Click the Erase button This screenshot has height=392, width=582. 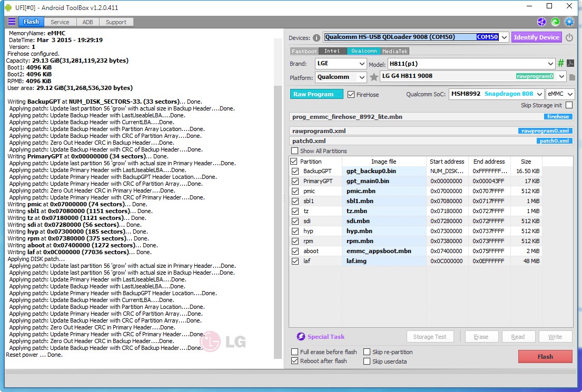[481, 337]
